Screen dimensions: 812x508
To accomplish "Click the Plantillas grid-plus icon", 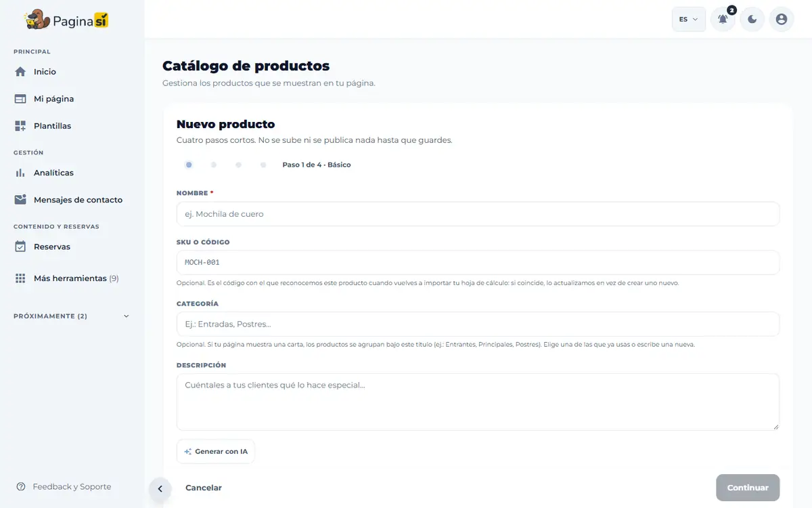I will [x=20, y=126].
